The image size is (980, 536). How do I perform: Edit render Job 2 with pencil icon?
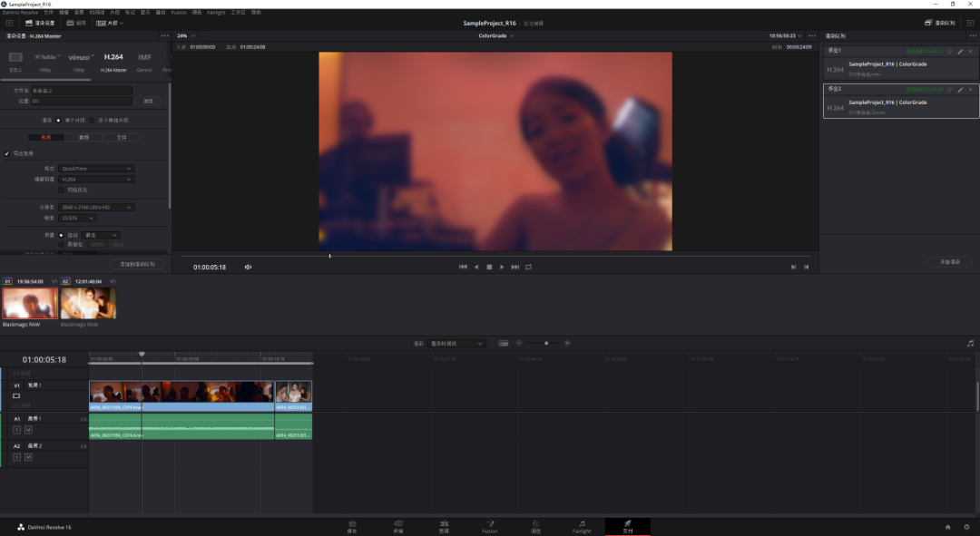pos(961,89)
